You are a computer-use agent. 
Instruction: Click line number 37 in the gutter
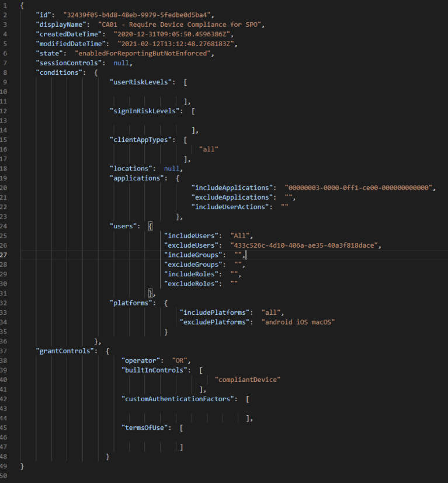pos(6,351)
